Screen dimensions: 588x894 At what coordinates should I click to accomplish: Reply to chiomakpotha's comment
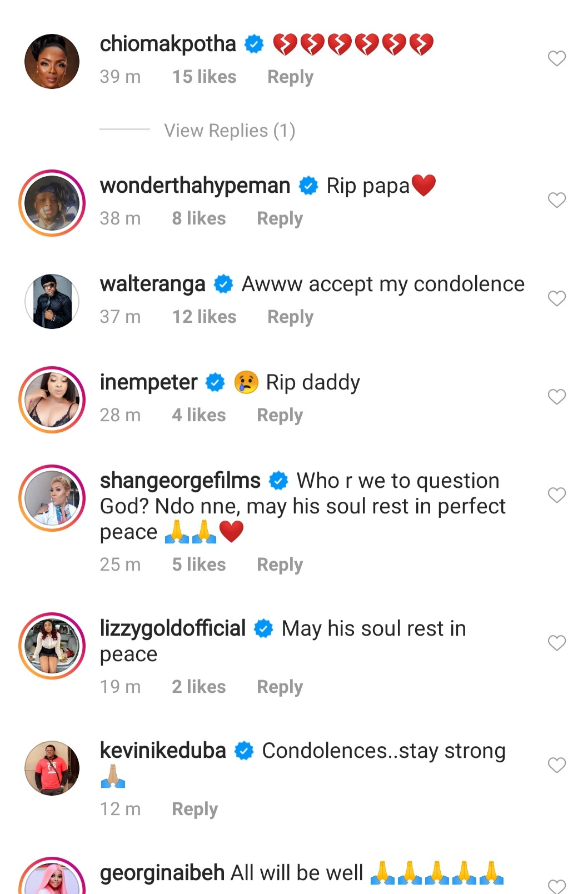coord(290,77)
